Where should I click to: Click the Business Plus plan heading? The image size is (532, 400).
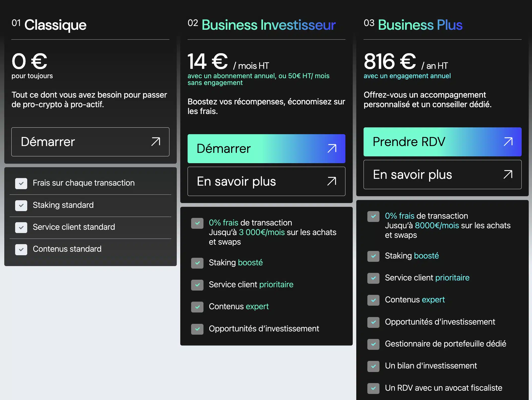420,25
